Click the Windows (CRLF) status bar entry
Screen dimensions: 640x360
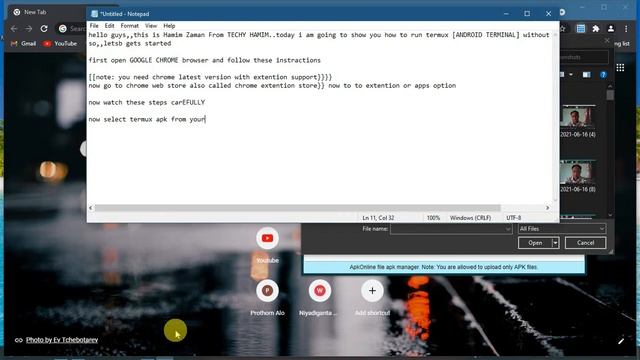[470, 218]
